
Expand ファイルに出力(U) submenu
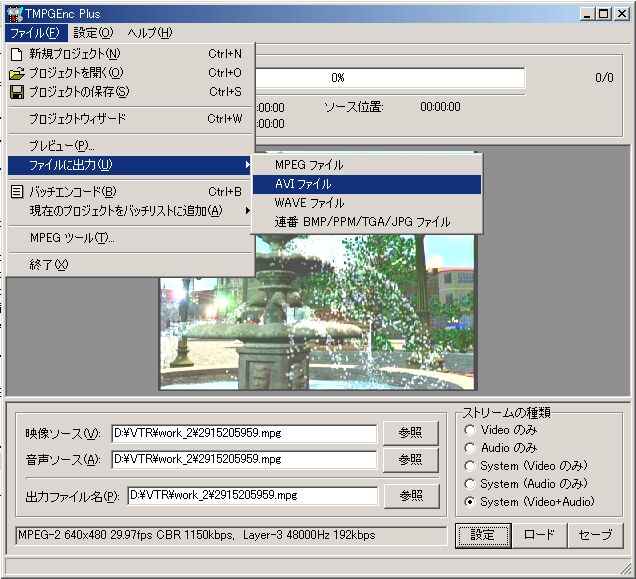point(131,165)
